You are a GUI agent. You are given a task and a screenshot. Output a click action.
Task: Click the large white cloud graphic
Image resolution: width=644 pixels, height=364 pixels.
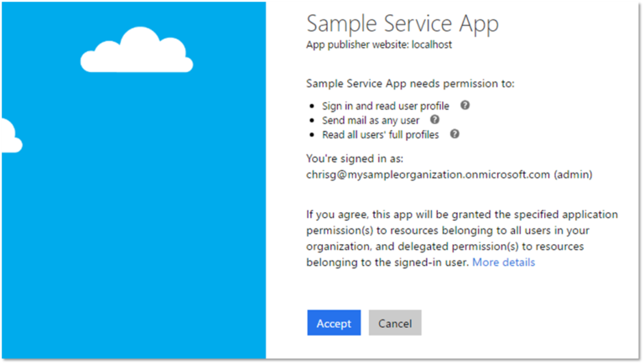[137, 51]
